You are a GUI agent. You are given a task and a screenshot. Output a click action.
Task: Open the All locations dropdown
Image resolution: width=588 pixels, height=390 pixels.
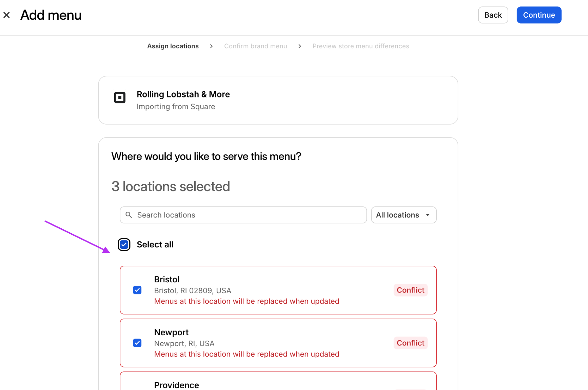pyautogui.click(x=404, y=215)
